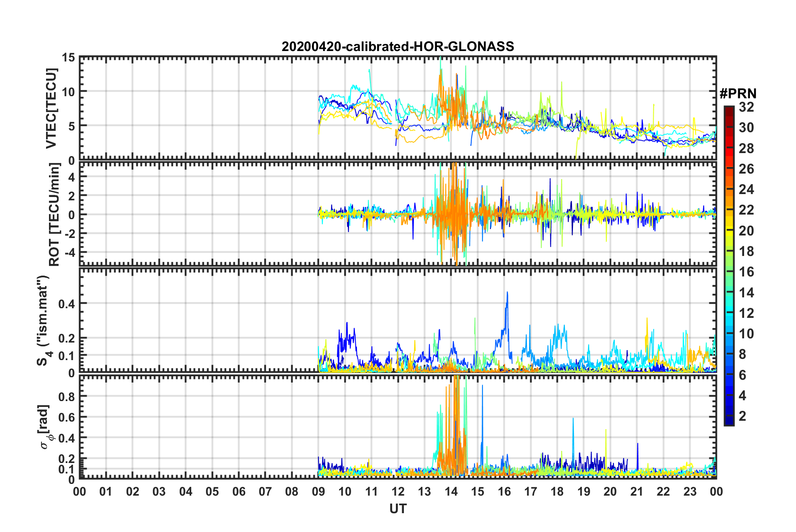Click the UT x-axis label
The width and height of the screenshot is (796, 532).
click(398, 509)
